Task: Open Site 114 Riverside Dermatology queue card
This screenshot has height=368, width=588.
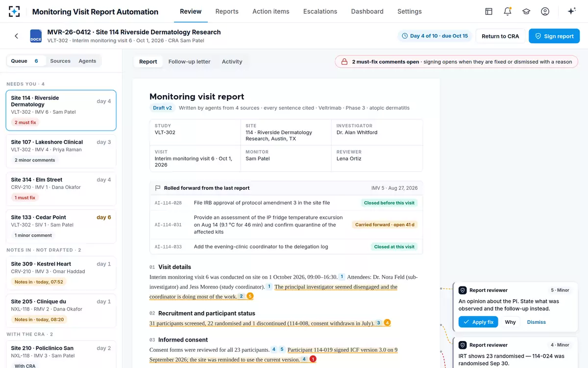Action: [x=61, y=110]
